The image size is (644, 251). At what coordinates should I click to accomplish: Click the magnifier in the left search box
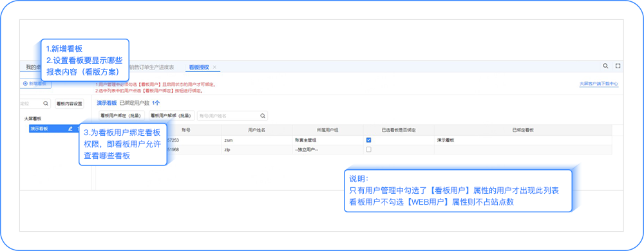[46, 104]
